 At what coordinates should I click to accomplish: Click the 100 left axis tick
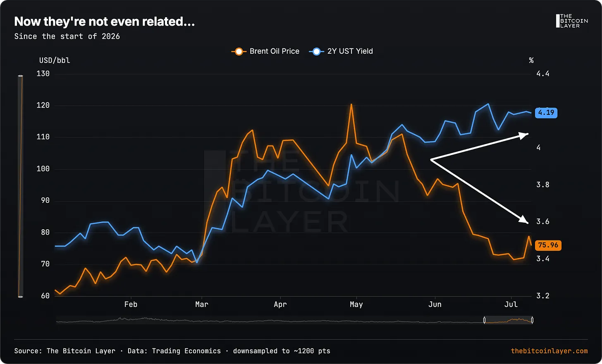(43, 169)
